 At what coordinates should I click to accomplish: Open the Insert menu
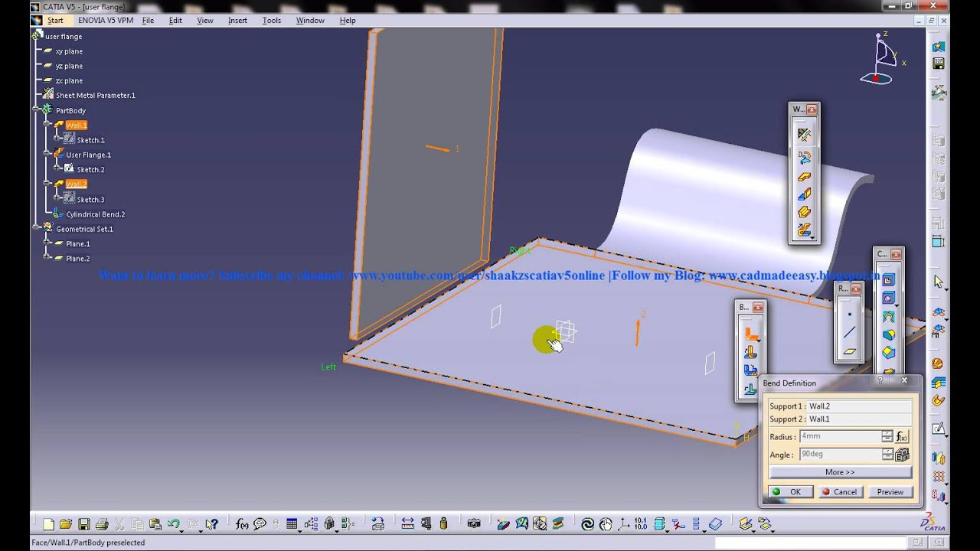pos(237,21)
